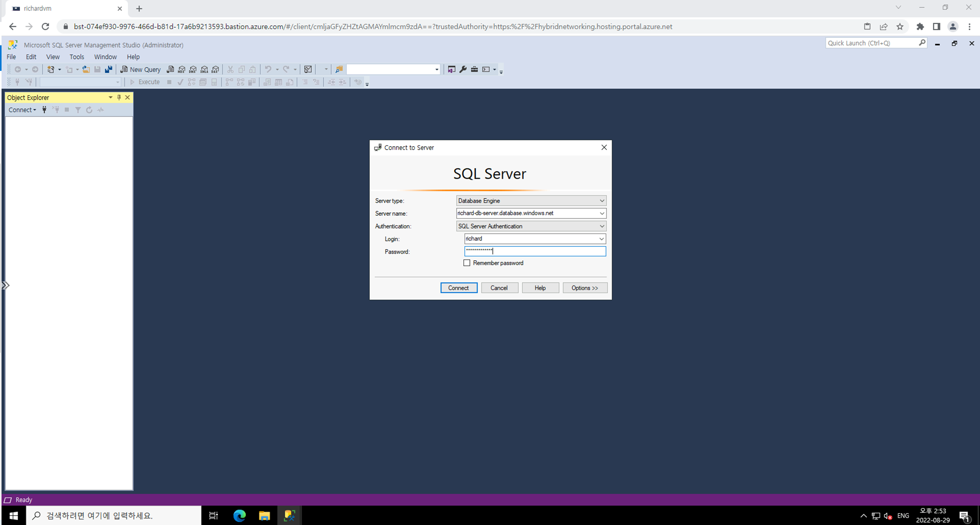
Task: Click the Find in Files icon
Action: point(339,69)
